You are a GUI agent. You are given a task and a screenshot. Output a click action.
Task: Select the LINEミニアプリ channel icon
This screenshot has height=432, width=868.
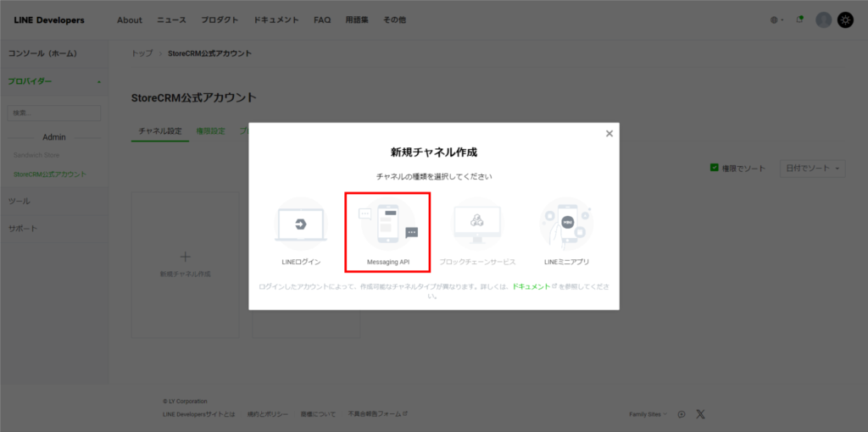tap(566, 224)
